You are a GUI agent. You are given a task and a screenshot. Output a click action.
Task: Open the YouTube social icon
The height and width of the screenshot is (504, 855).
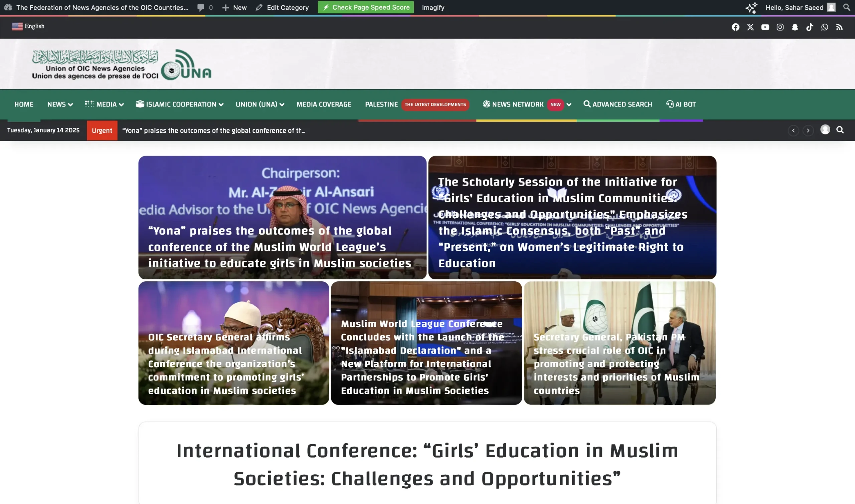[765, 27]
